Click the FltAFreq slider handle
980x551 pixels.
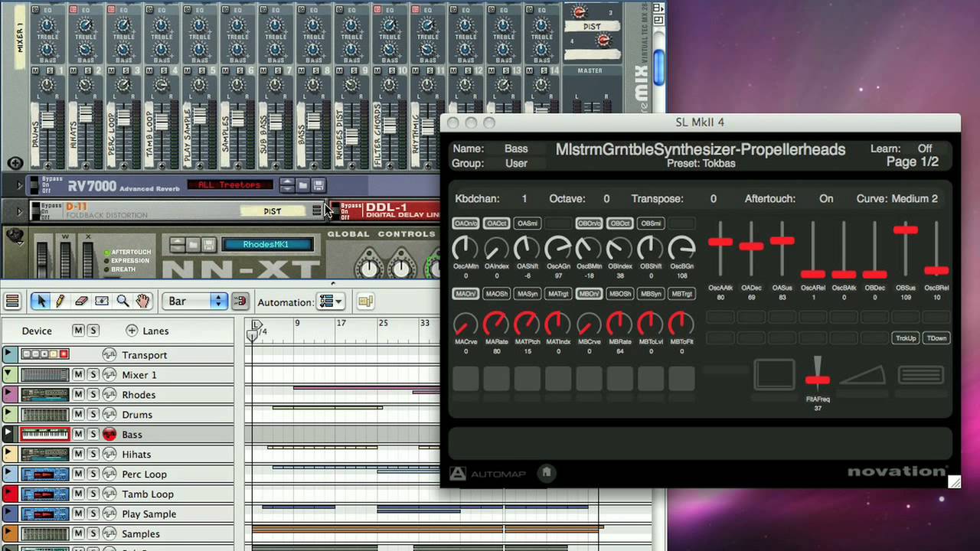pyautogui.click(x=818, y=380)
